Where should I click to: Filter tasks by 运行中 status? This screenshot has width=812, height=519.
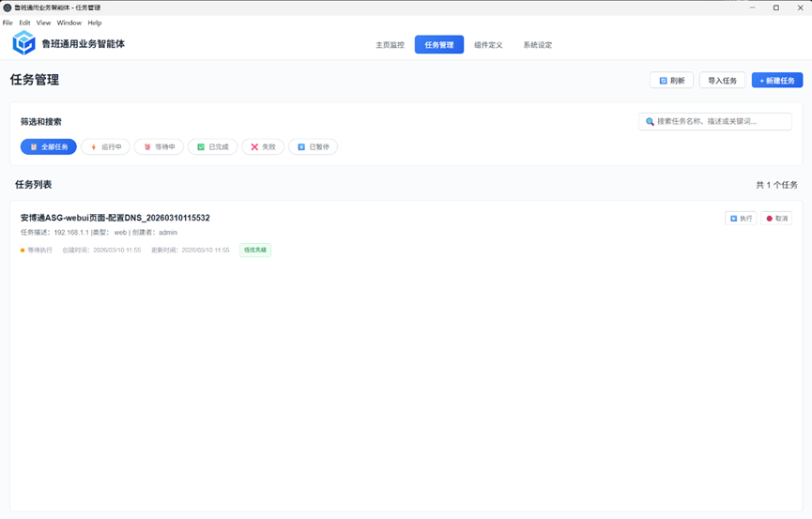106,147
